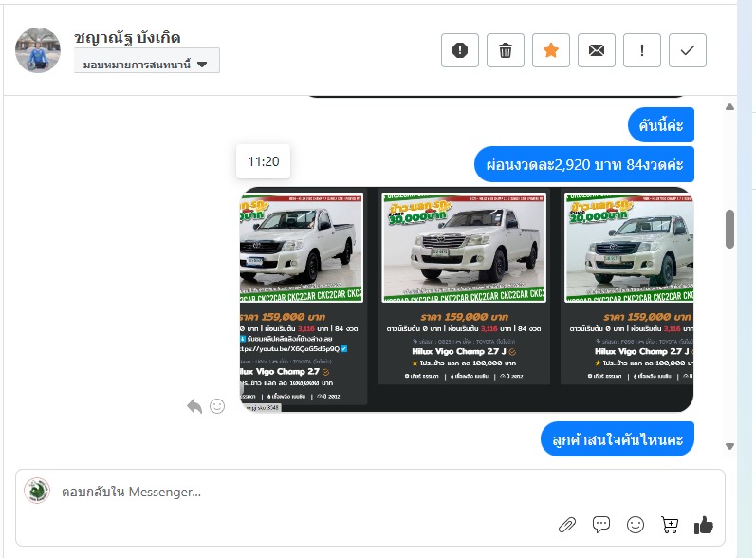
Task: Open ชญาณัฐ บังเกิด profile picture
Action: [x=38, y=50]
